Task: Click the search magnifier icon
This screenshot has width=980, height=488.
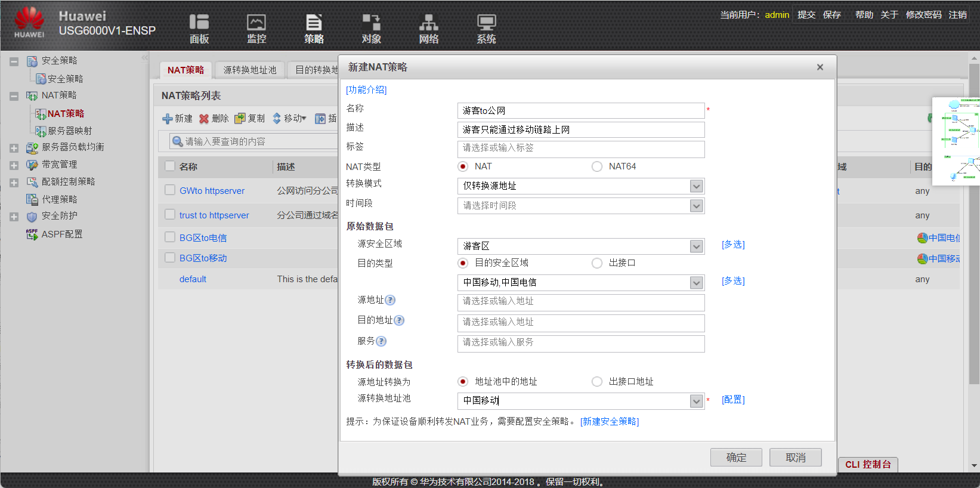Action: (x=177, y=141)
